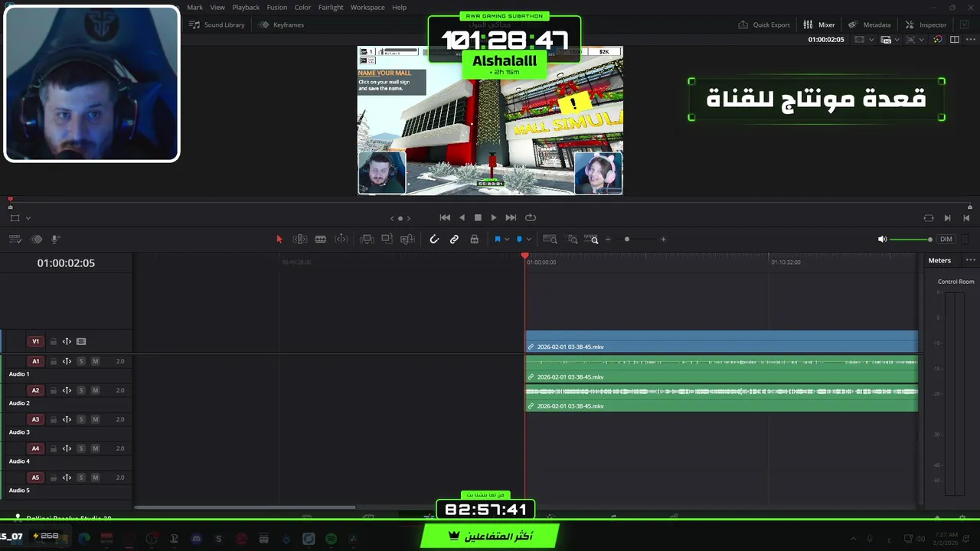
Task: Click the blue Marker icon
Action: (519, 240)
